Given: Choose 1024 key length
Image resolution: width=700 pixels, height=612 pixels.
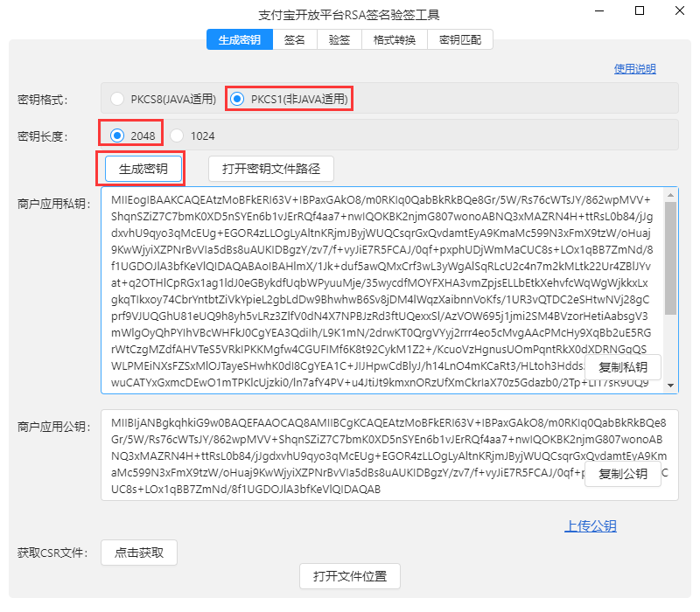Looking at the screenshot, I should (x=192, y=136).
